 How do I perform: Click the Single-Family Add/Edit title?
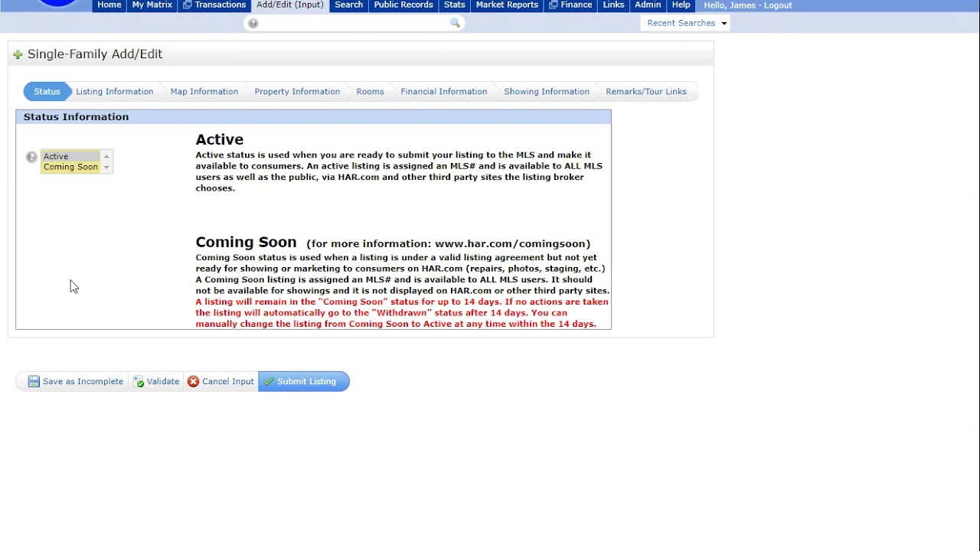[x=95, y=54]
